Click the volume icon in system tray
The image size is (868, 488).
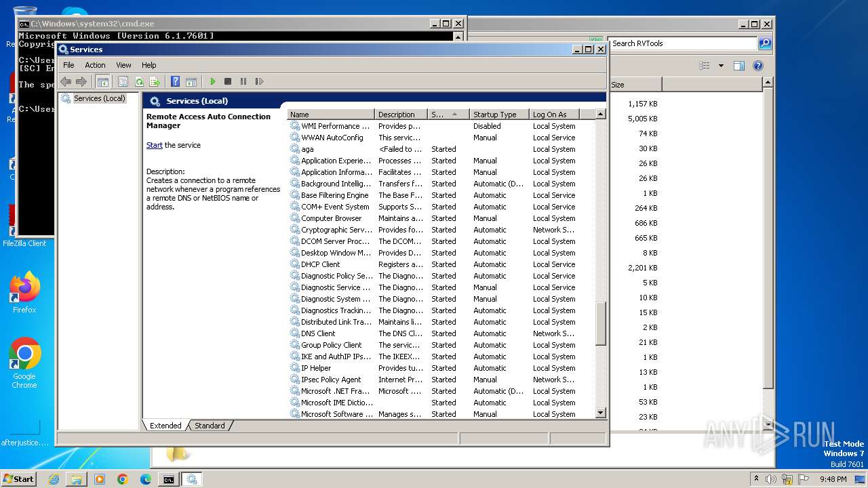[x=771, y=479]
